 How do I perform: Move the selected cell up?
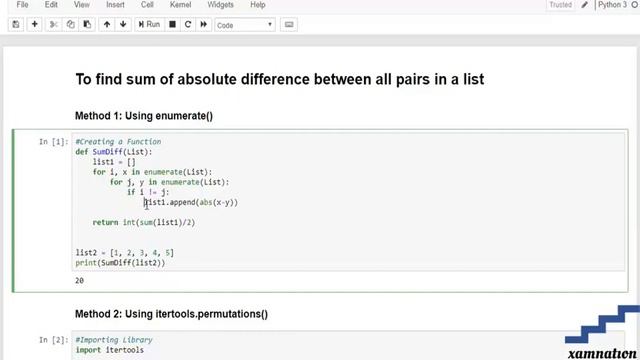point(107,24)
